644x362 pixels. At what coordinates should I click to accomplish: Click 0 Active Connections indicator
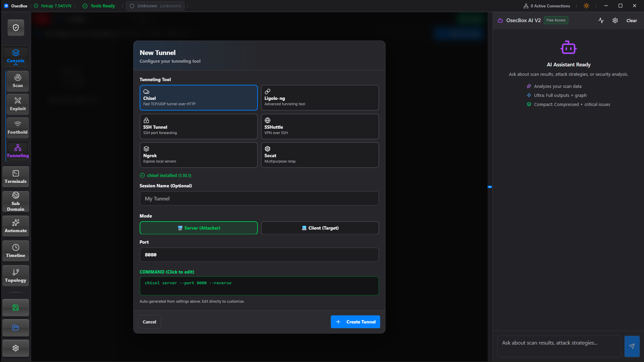click(547, 6)
